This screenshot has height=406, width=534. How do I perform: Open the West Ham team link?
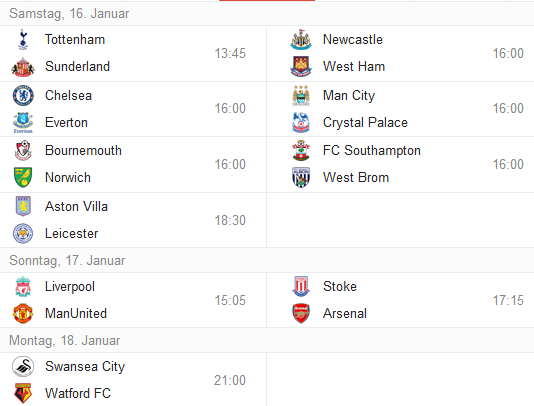point(354,66)
